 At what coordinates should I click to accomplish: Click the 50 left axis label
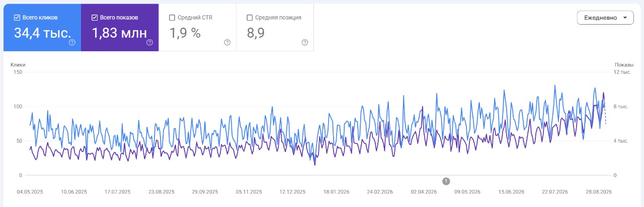(19, 141)
